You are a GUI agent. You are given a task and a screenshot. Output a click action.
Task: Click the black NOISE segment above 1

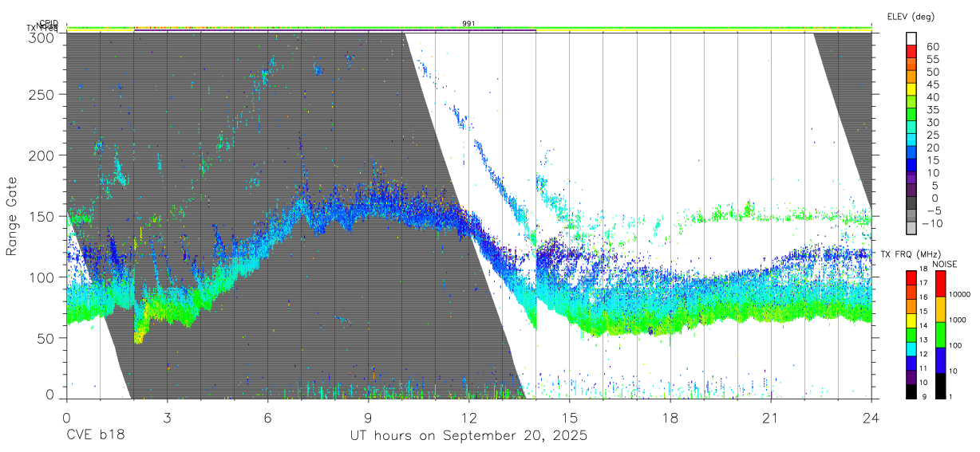[940, 386]
